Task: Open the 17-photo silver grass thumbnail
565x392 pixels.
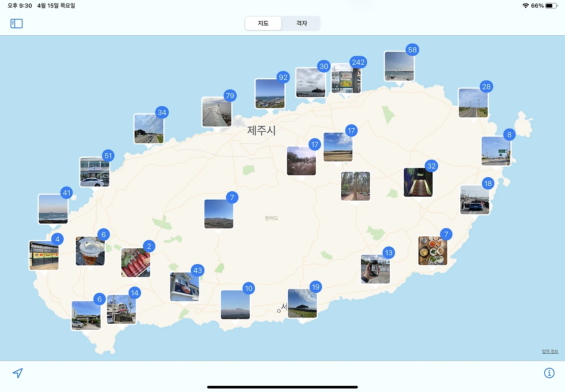Action: [301, 161]
